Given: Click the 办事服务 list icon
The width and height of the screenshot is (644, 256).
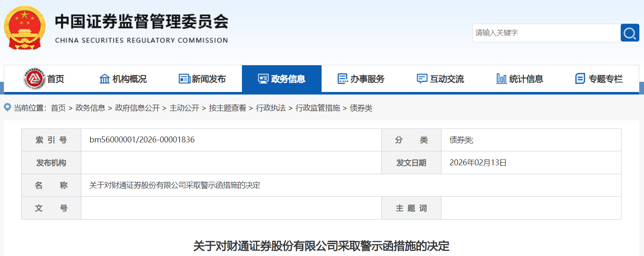Looking at the screenshot, I should [342, 79].
